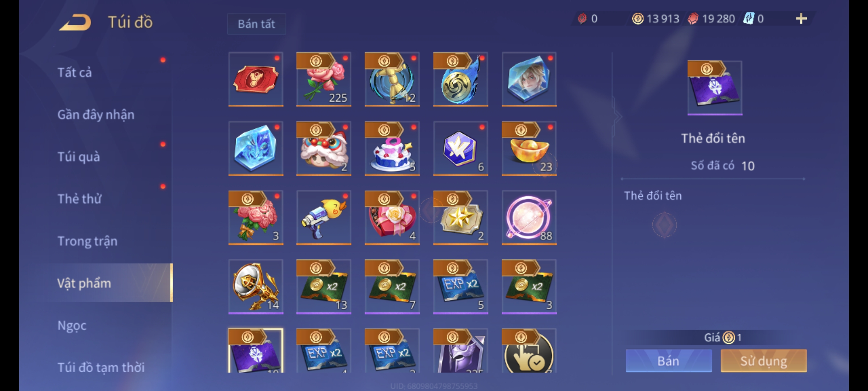Viewport: 868px width, 391px height.
Task: Switch to Thẻ thử tab
Action: click(80, 199)
